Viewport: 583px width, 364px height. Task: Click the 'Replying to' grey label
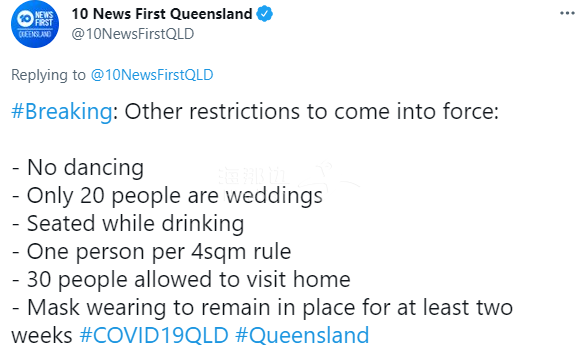point(48,75)
